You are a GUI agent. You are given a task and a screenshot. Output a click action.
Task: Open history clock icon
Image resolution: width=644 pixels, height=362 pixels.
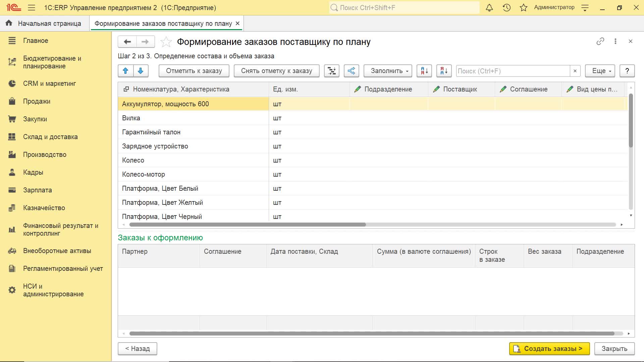(x=506, y=7)
